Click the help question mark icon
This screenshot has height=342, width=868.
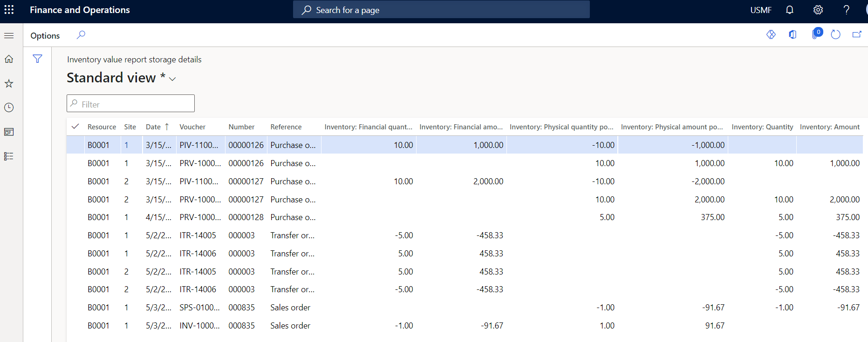(846, 10)
